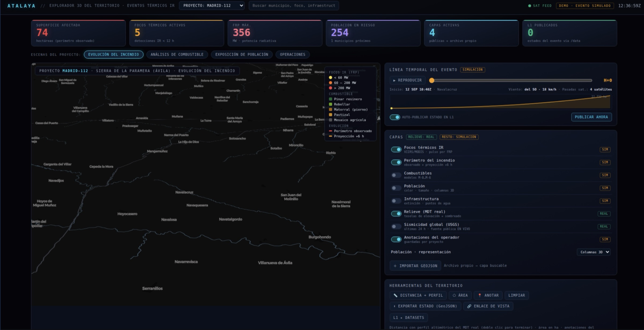Open the Proyecto: MADRID-112 dropdown
Screen dimensions: 644x330
click(212, 6)
